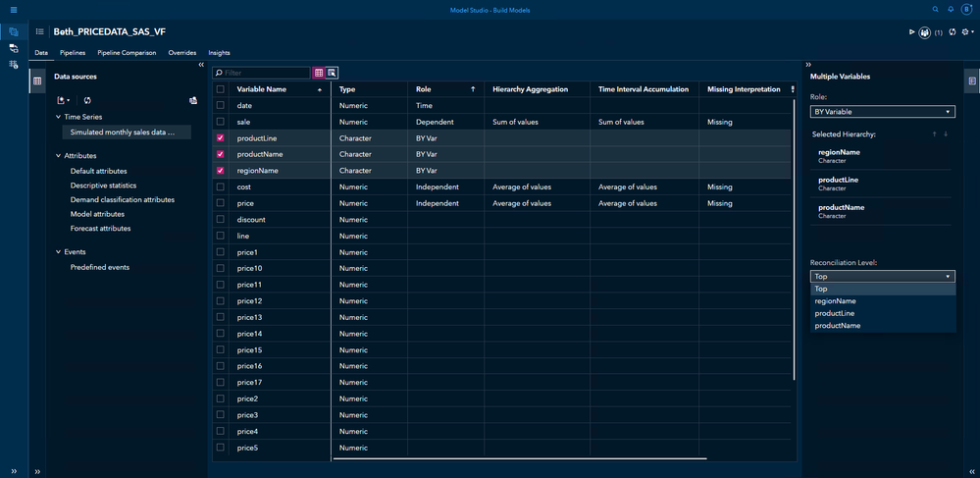Click the properties panel icon on right strip

click(x=972, y=80)
